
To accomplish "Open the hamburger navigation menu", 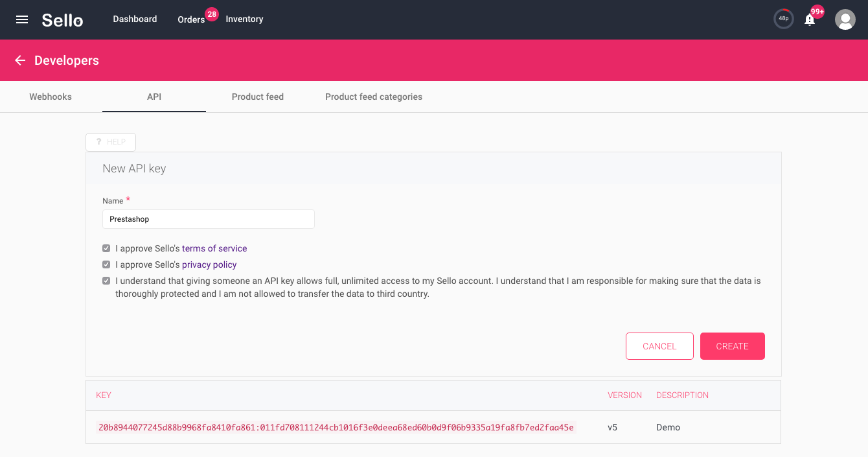I will point(22,19).
